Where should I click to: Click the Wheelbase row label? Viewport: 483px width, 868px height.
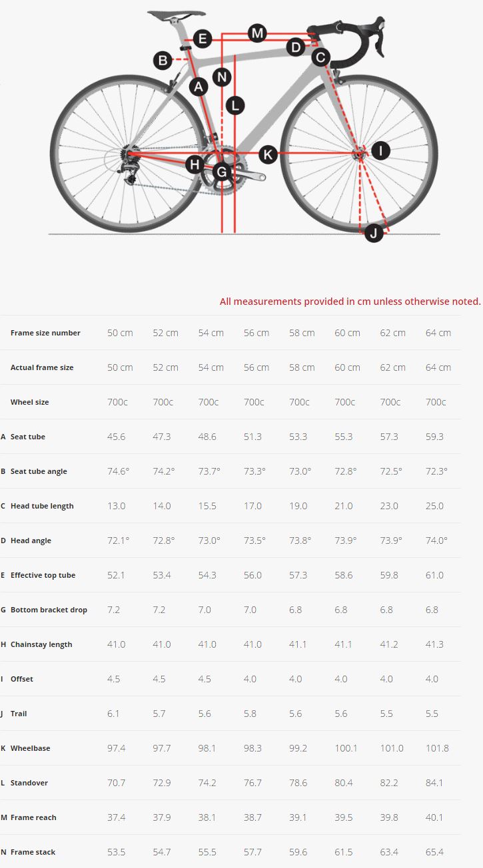click(x=30, y=748)
